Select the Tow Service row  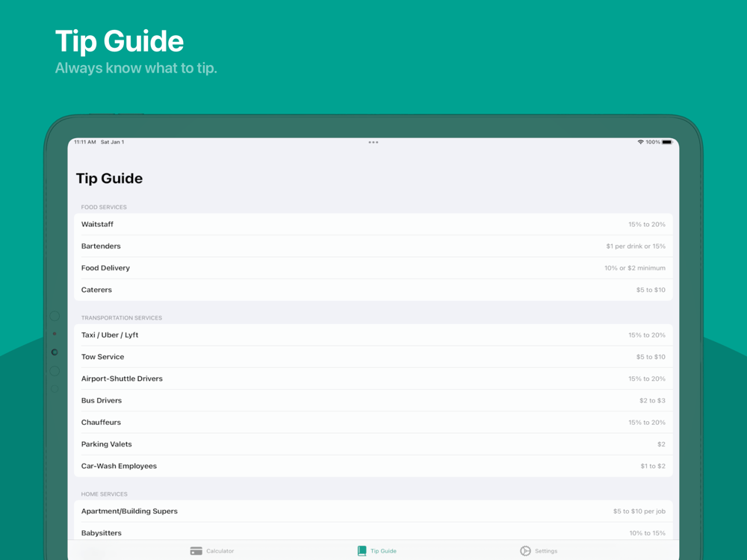373,357
